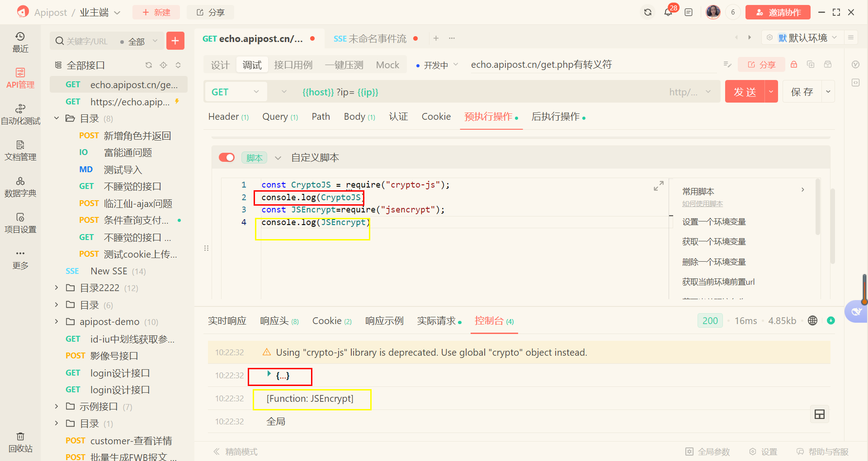Click the 邀请协作 invite button
The image size is (868, 461).
[x=778, y=12]
